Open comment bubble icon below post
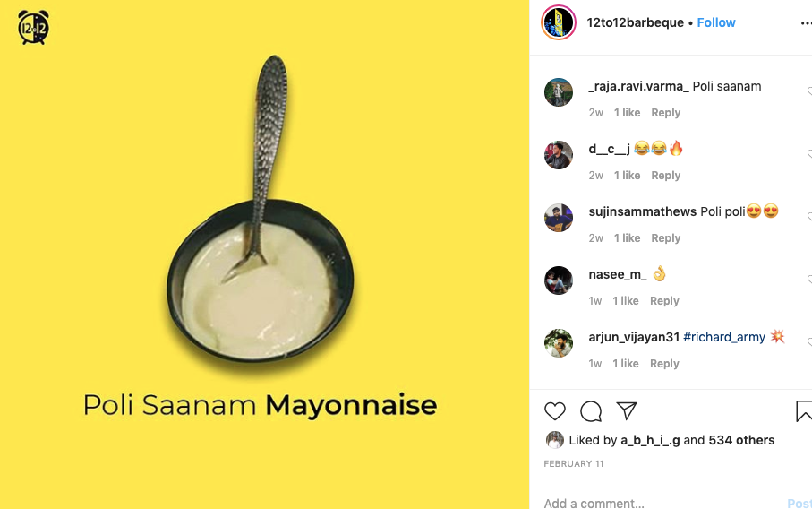 590,411
